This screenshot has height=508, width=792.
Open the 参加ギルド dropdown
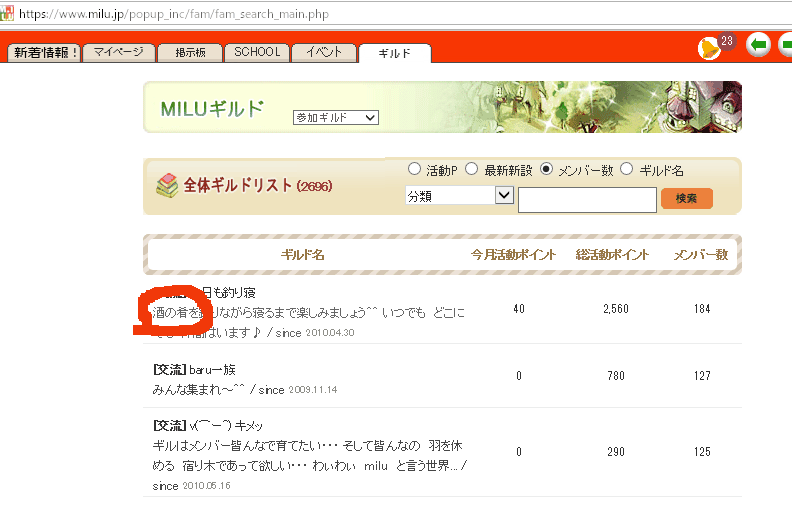click(335, 118)
